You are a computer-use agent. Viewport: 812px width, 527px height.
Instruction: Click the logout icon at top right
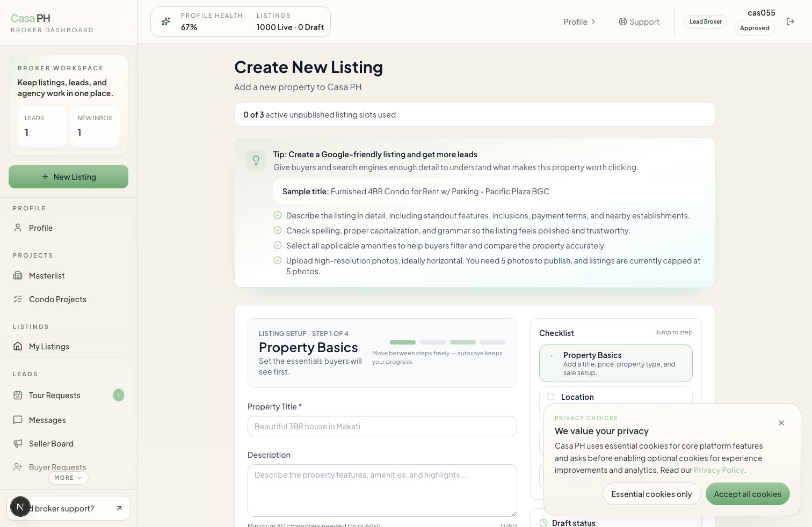click(791, 21)
